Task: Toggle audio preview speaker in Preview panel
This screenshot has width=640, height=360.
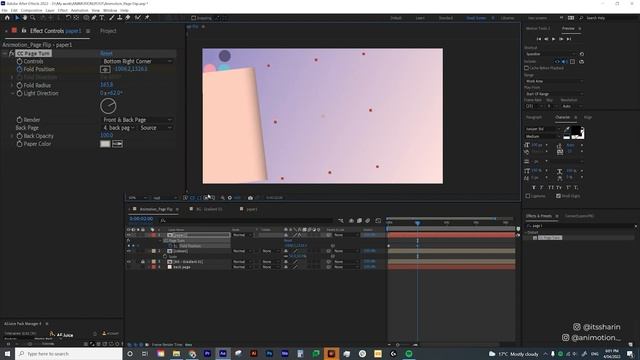Action: 565,62
